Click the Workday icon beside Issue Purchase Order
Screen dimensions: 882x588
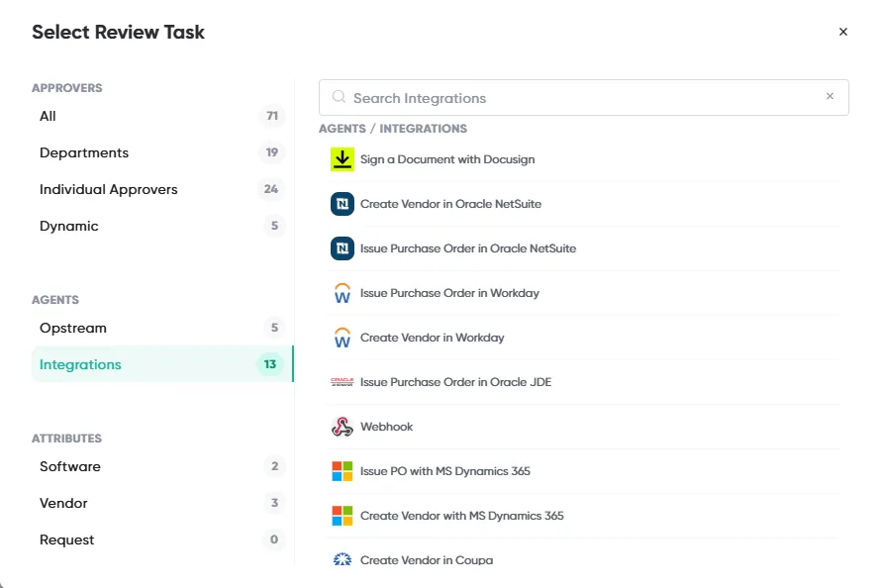[x=342, y=293]
